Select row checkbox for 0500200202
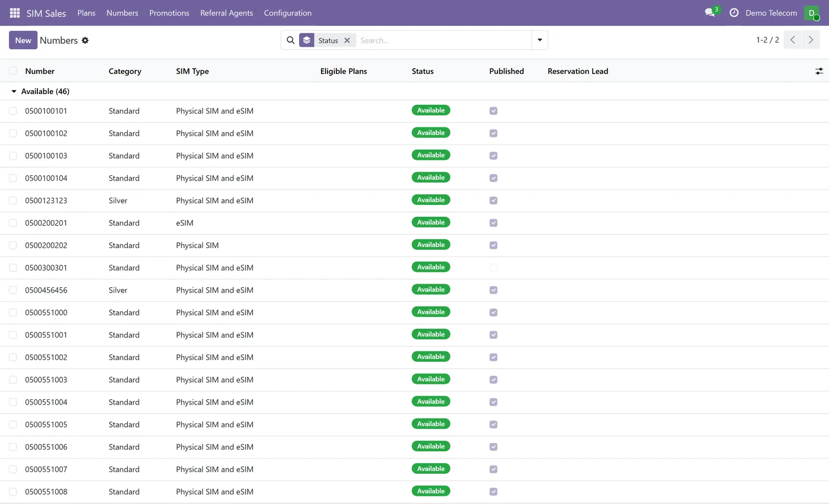 (x=13, y=246)
